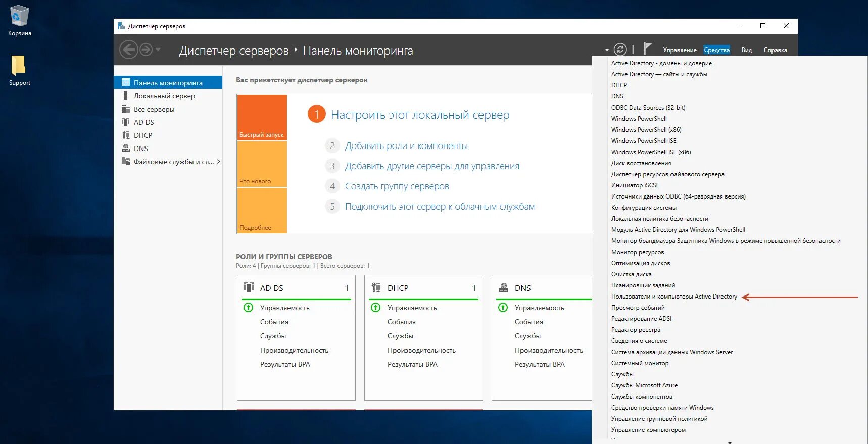Open Управление групповой политикой

659,419
